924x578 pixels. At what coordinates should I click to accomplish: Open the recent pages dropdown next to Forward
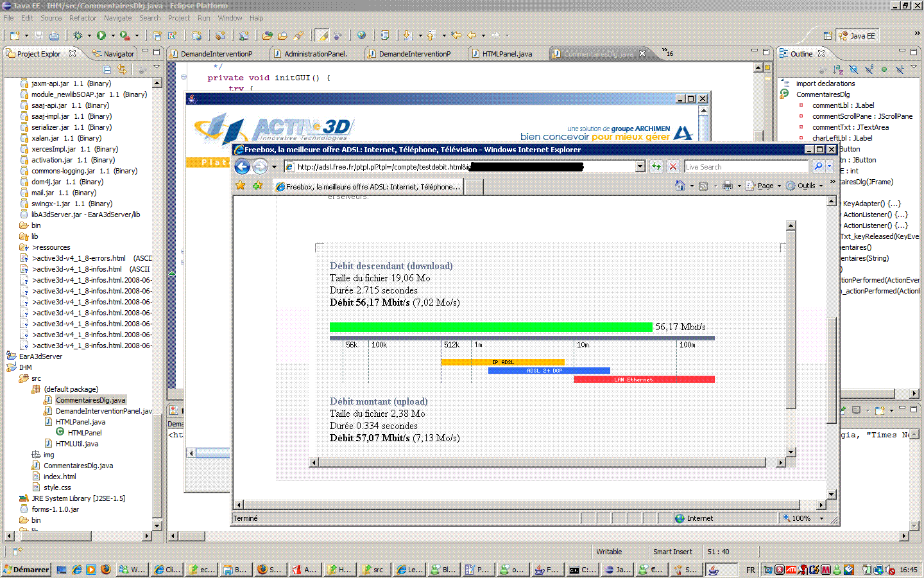click(274, 167)
